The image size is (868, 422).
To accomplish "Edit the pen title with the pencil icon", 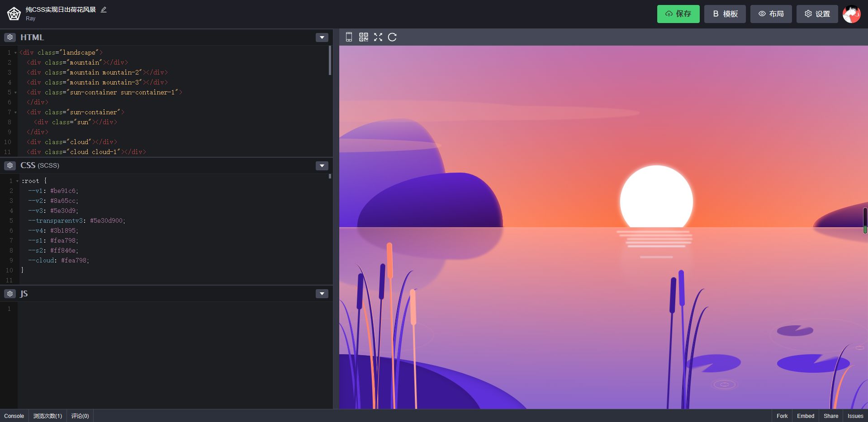I will tap(103, 9).
